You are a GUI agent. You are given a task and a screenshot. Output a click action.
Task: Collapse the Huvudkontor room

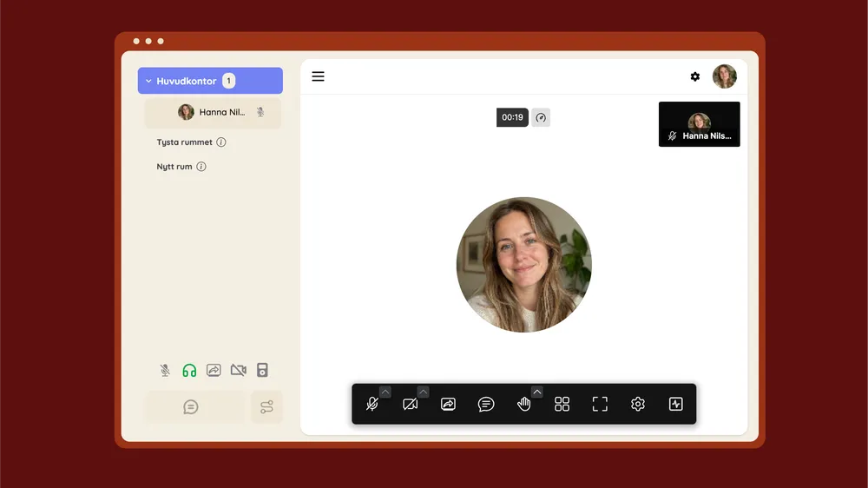pos(148,81)
